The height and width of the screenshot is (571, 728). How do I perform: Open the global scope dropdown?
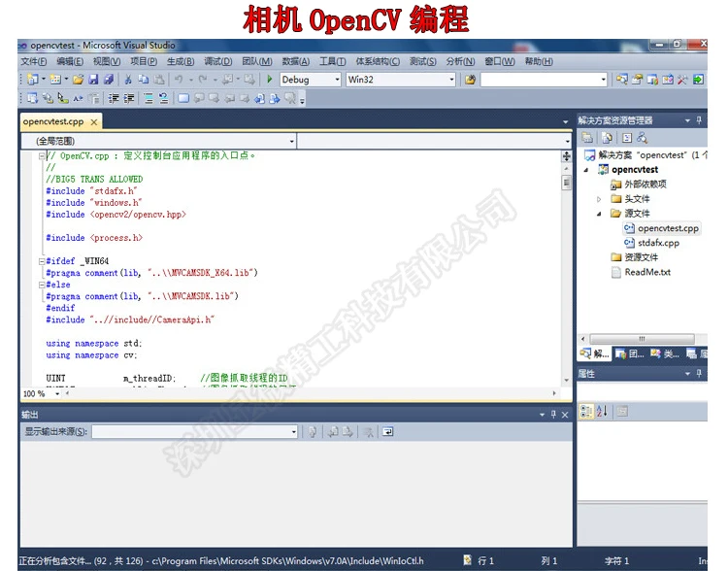coord(292,141)
